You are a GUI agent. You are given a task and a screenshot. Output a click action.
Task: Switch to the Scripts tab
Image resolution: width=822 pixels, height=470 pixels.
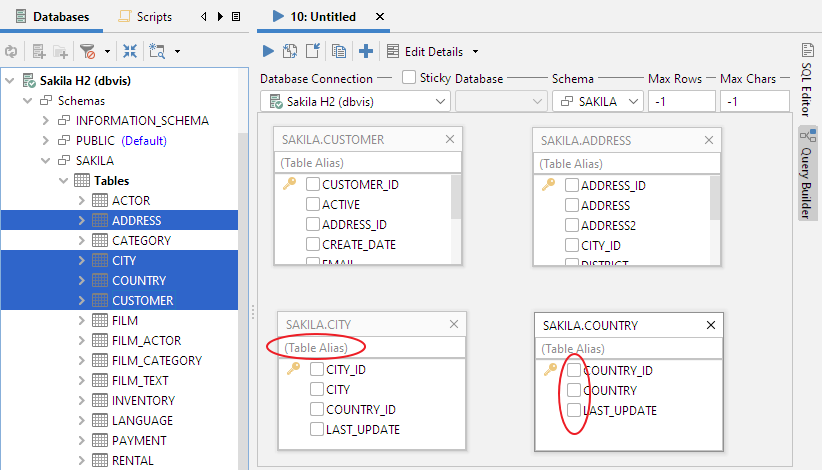point(145,17)
